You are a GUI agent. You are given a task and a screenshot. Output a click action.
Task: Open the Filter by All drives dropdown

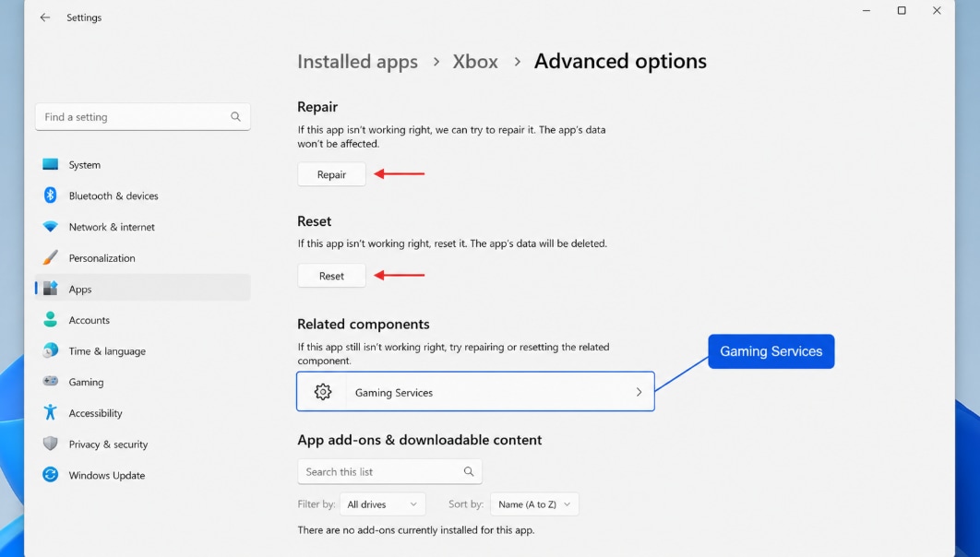[x=383, y=504]
